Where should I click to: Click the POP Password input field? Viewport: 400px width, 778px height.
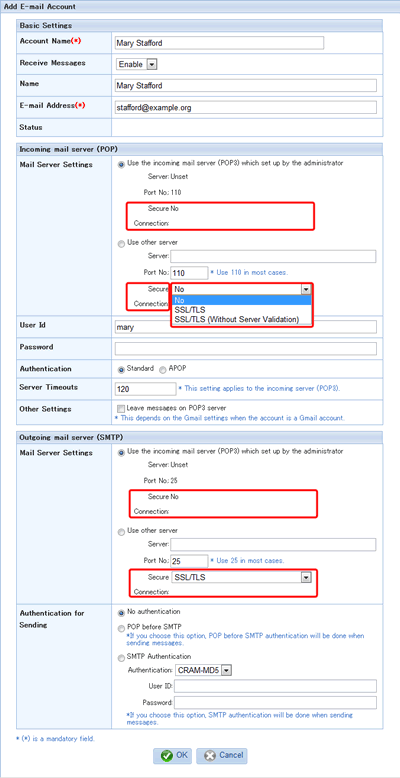click(x=245, y=348)
